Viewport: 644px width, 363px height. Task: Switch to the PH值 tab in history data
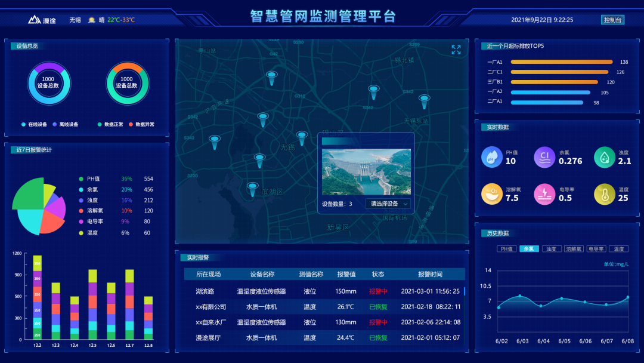[507, 248]
